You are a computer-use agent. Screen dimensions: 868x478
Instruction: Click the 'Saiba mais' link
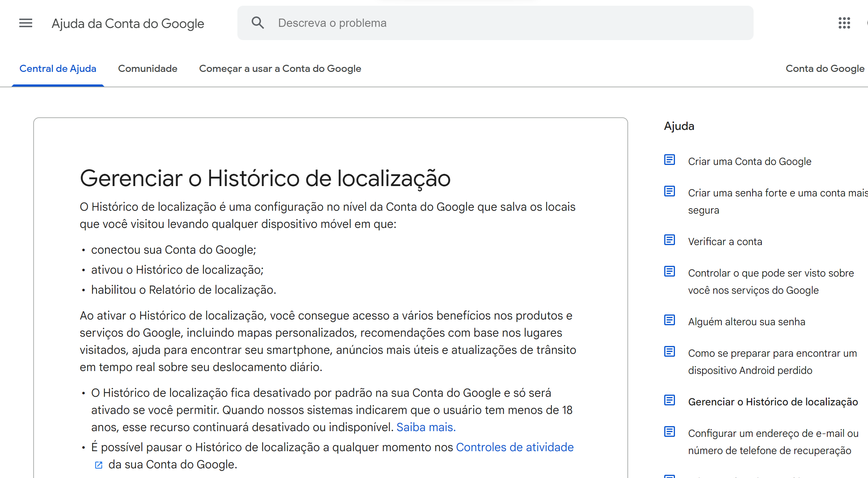426,427
